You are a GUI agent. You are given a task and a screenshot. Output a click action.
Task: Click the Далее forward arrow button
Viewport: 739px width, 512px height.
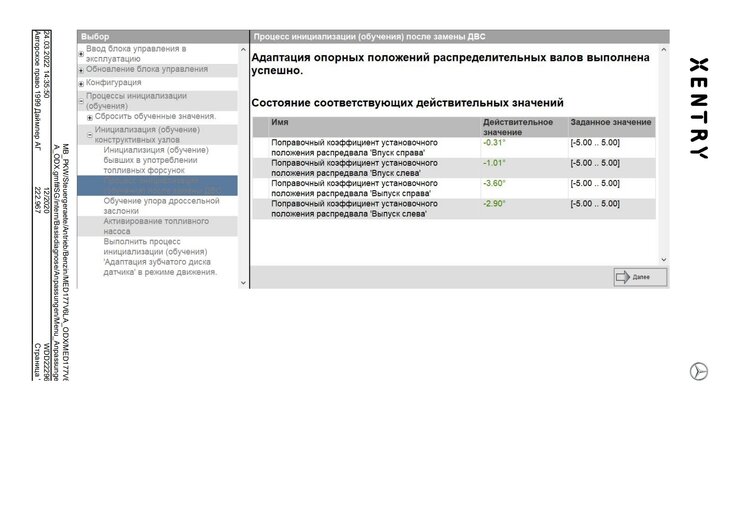[x=640, y=277]
